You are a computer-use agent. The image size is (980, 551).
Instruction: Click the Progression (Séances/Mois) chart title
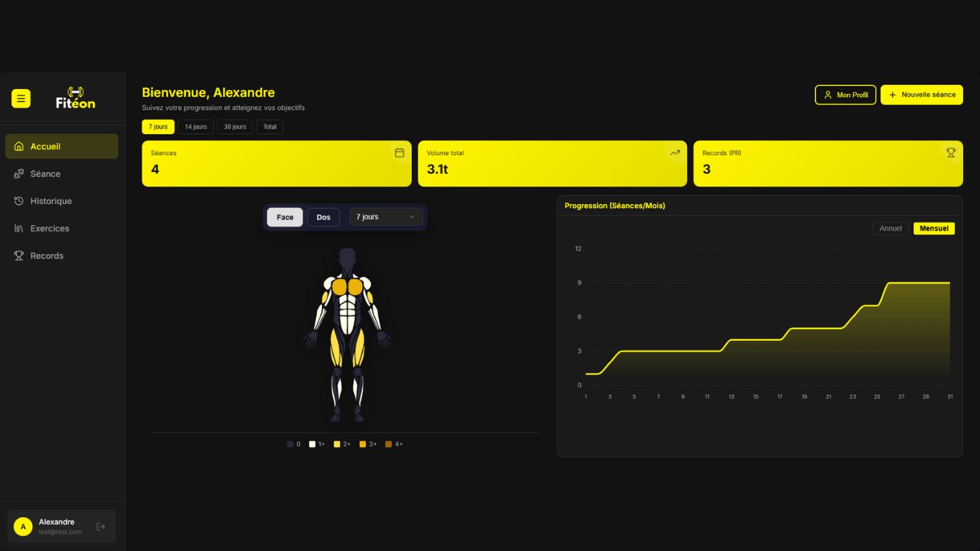(615, 205)
